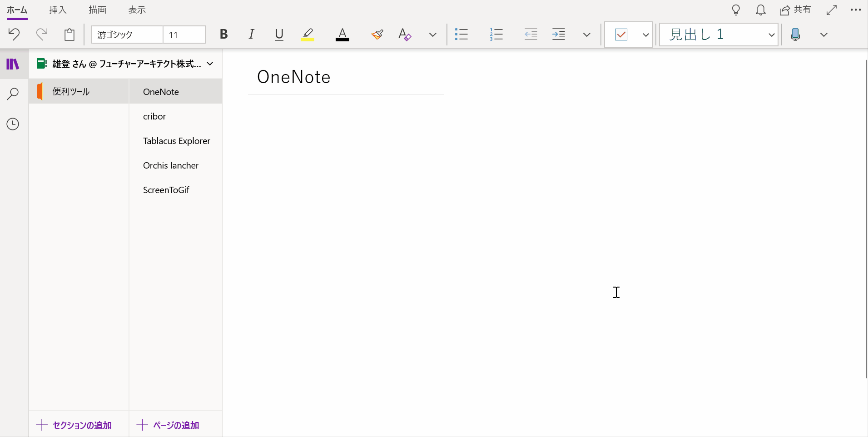Switch to the ホーム tab
The image size is (868, 437).
[17, 10]
